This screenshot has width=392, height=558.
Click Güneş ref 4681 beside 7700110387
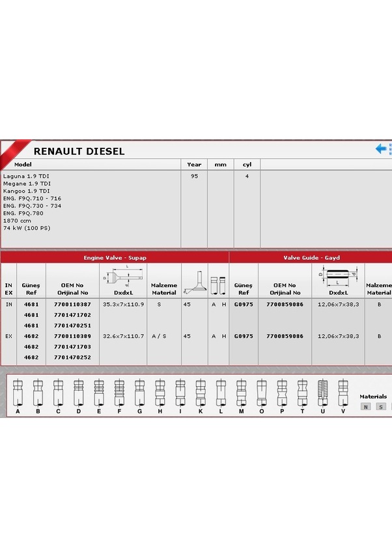(31, 304)
